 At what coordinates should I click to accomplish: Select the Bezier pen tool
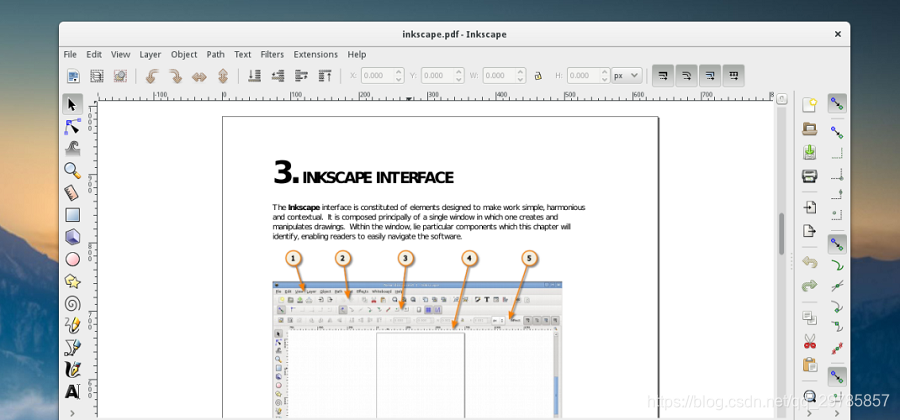(72, 348)
